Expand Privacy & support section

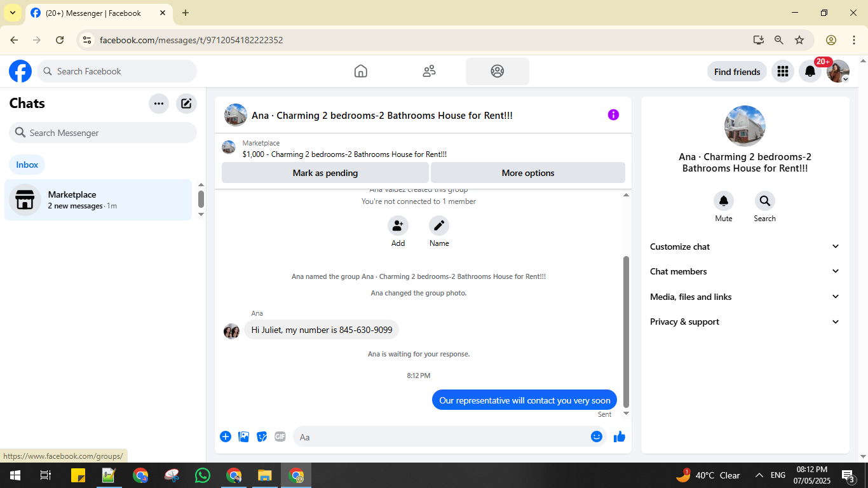(745, 322)
